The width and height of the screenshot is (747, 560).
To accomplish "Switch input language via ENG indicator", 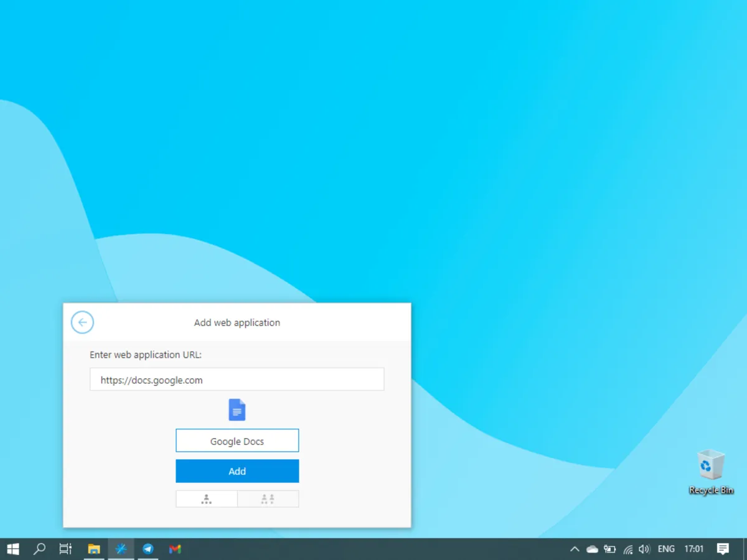I will (x=666, y=549).
